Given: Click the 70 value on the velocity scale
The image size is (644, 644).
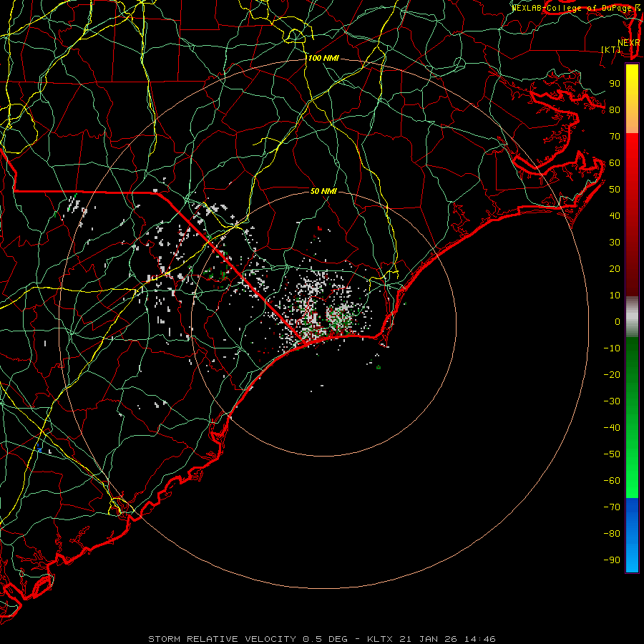Looking at the screenshot, I should pos(615,137).
